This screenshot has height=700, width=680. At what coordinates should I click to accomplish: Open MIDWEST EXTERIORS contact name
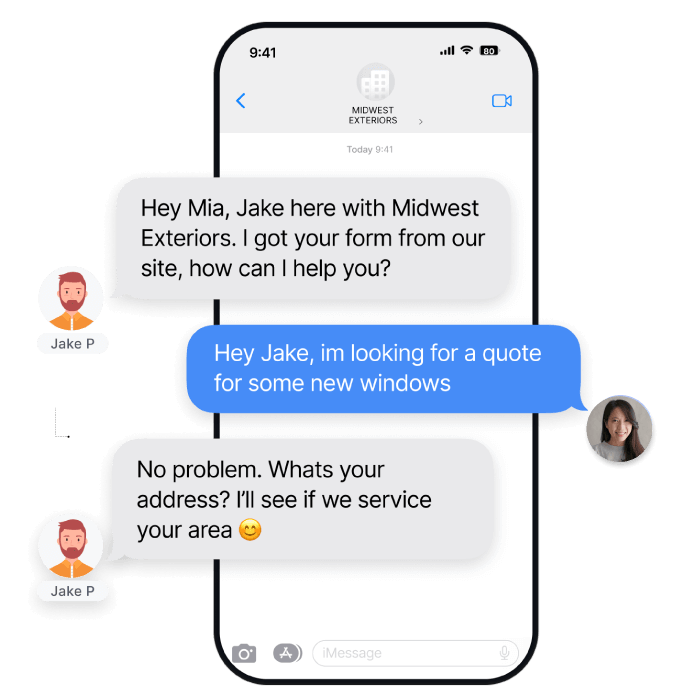(x=373, y=115)
